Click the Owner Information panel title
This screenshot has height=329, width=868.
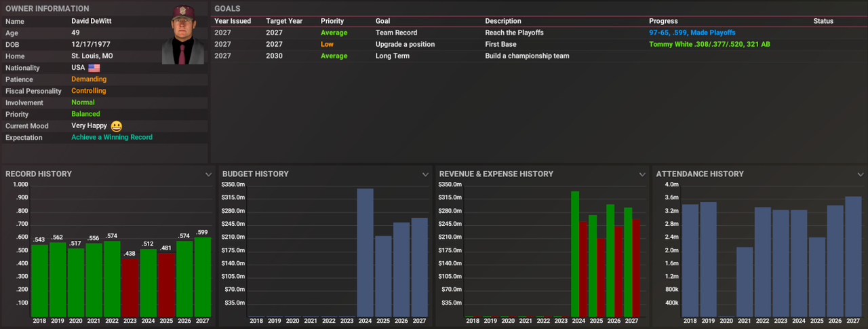point(47,9)
